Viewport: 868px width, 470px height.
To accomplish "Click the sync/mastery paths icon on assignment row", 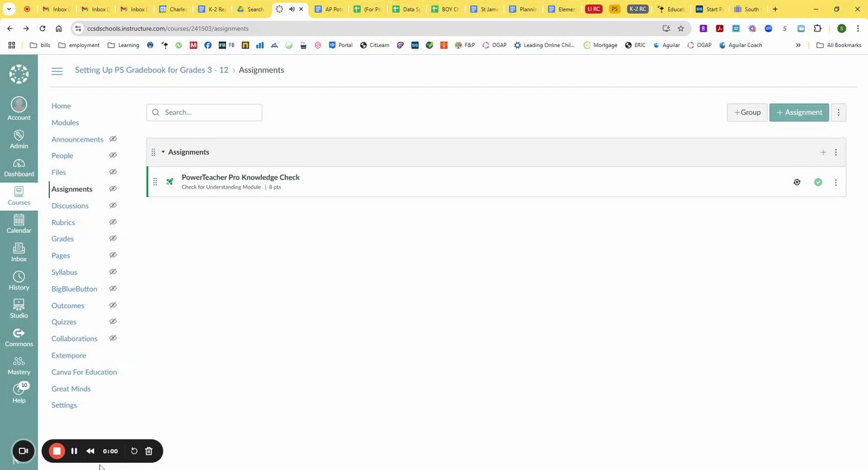I will point(797,182).
